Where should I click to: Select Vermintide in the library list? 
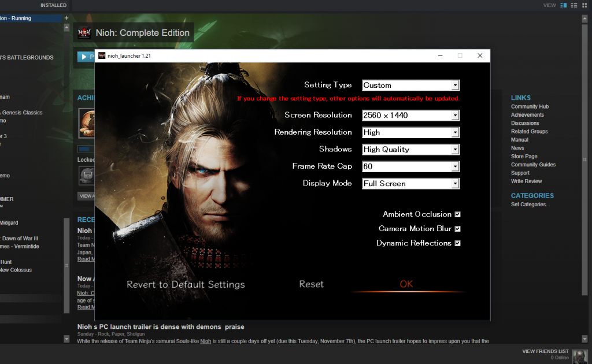coord(19,246)
